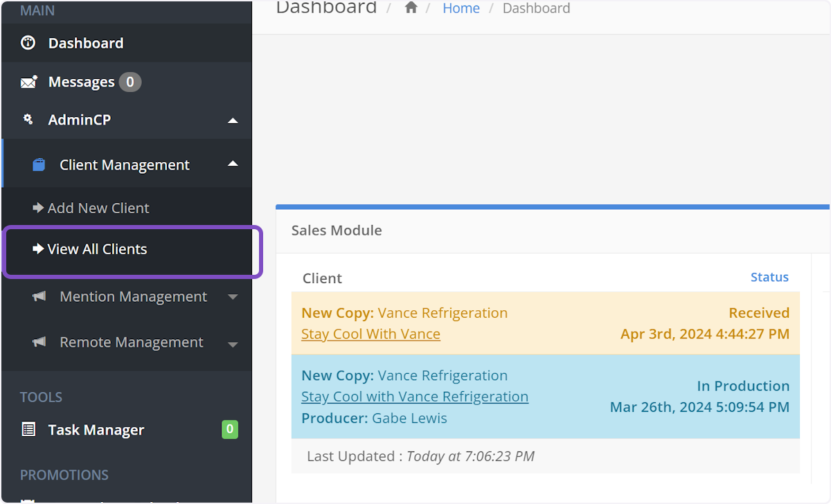Screen dimensions: 831x504
Task: Sort by the Status column header
Action: click(769, 277)
